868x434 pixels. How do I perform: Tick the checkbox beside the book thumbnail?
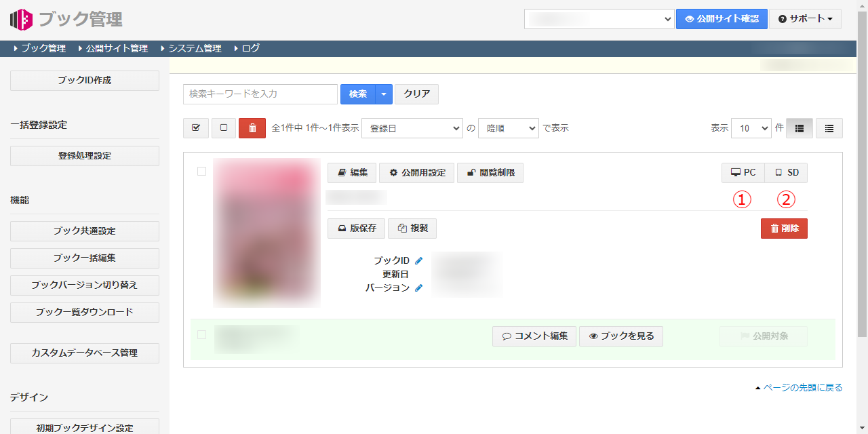[x=201, y=172]
